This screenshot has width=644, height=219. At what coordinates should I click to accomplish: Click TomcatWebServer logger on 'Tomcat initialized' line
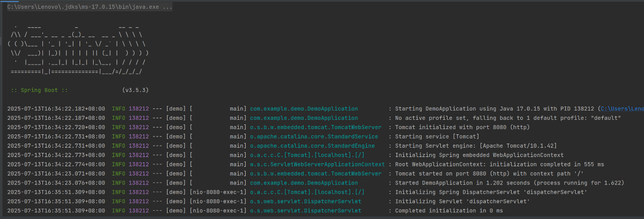[316, 128]
